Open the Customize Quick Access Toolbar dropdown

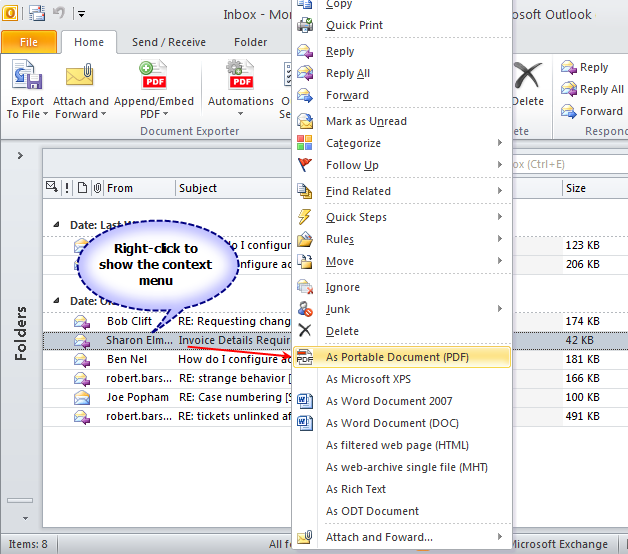(81, 14)
